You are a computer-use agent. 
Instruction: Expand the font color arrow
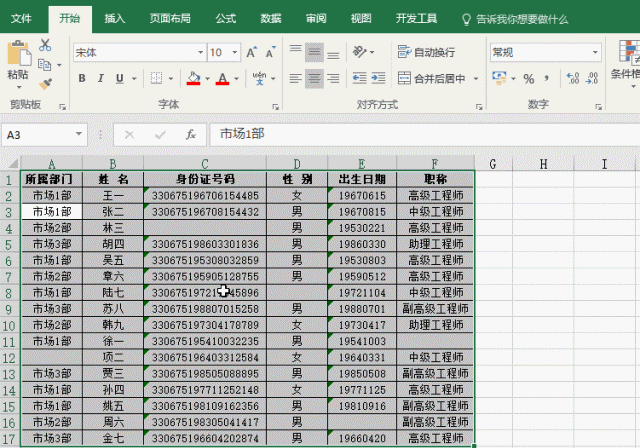236,78
